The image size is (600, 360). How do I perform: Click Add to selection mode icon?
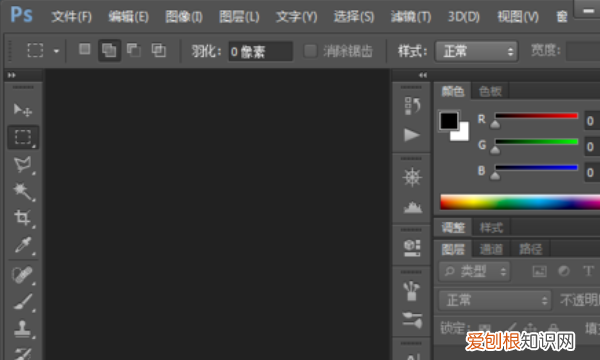point(109,50)
